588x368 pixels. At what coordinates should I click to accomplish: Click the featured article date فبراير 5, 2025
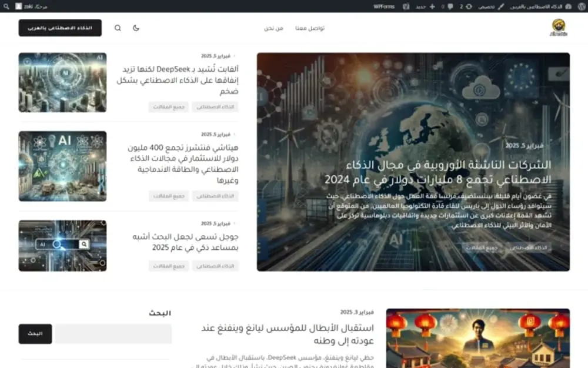pos(524,146)
